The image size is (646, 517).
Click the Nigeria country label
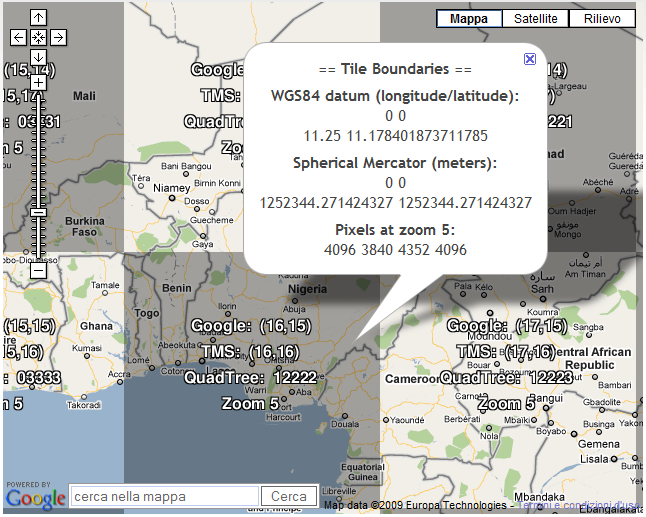[307, 289]
